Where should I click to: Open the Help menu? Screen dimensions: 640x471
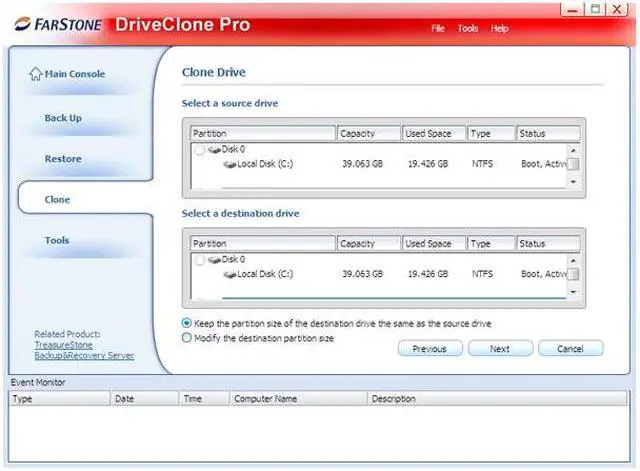tap(500, 28)
